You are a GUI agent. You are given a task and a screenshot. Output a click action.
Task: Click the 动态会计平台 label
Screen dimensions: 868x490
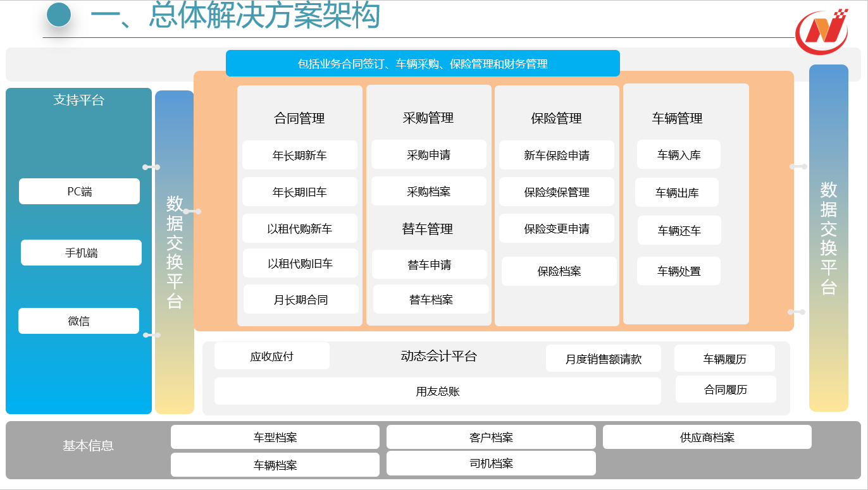(438, 356)
